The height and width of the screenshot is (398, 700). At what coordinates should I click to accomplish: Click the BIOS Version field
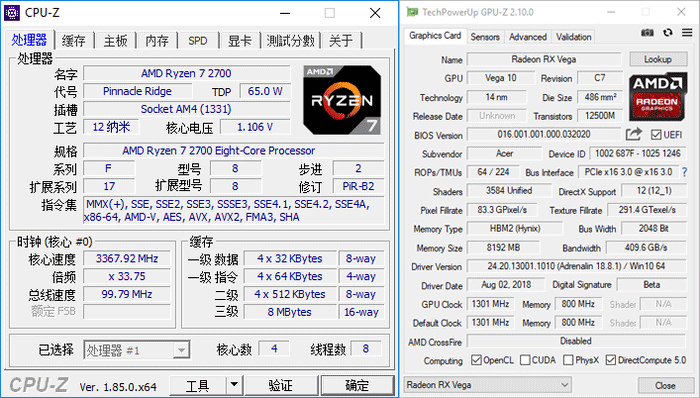(544, 134)
